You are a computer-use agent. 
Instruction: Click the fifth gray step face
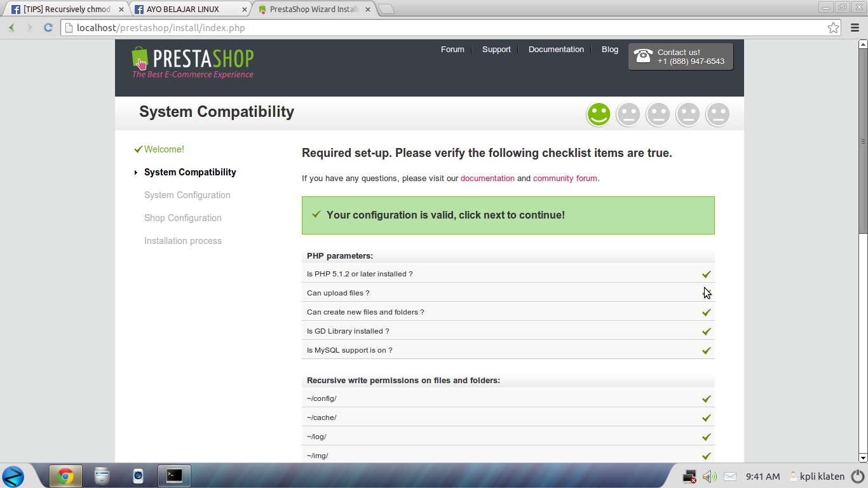(x=718, y=114)
